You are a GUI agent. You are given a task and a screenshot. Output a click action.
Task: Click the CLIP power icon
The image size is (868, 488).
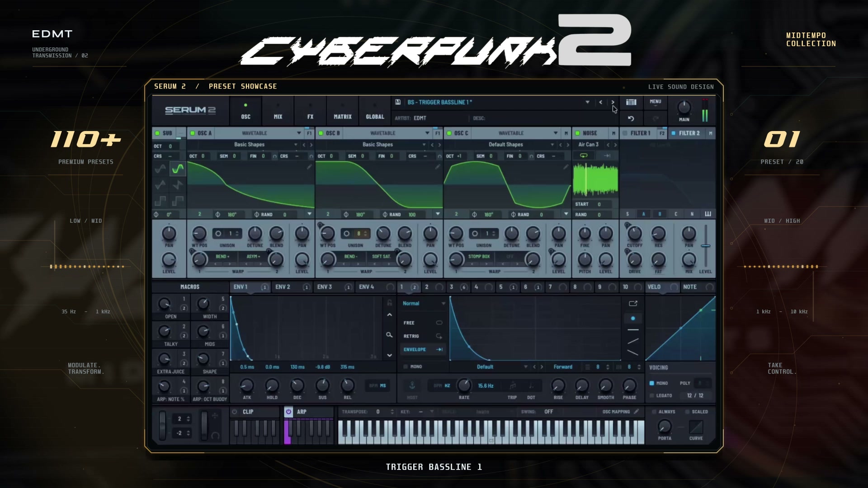pos(234,412)
